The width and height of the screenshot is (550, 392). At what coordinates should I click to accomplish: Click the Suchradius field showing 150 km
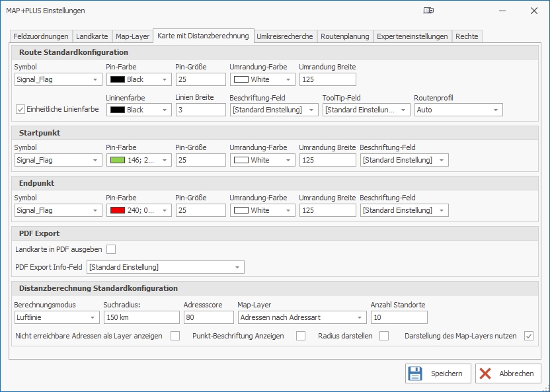click(x=141, y=318)
